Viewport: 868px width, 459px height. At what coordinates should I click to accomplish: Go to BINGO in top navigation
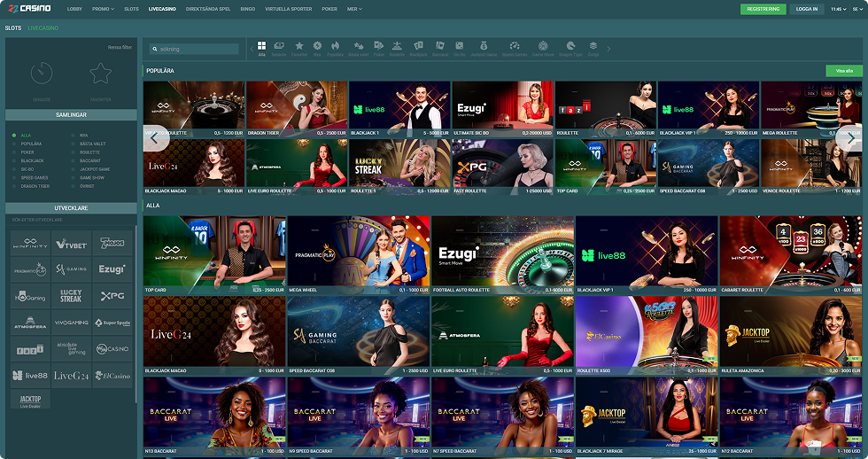tap(248, 9)
